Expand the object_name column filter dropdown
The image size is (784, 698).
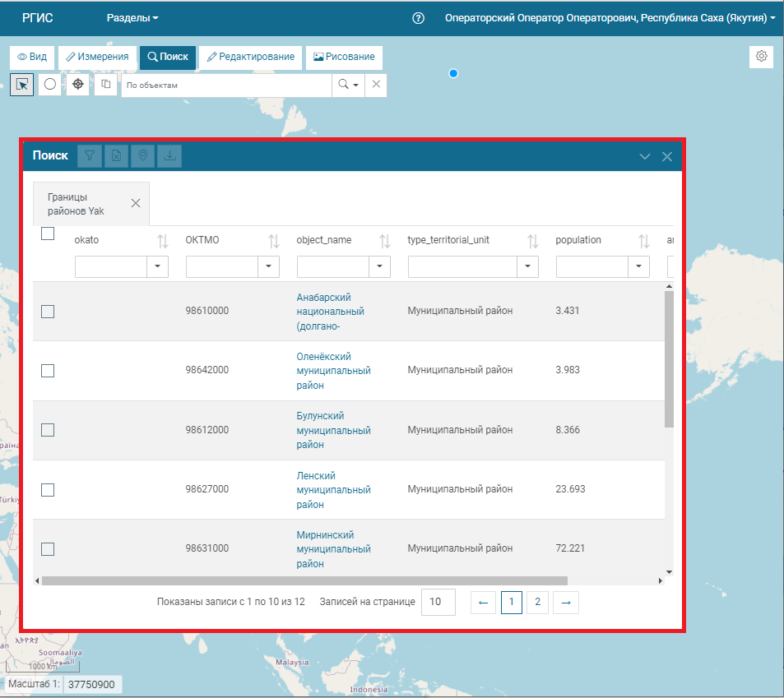point(379,266)
